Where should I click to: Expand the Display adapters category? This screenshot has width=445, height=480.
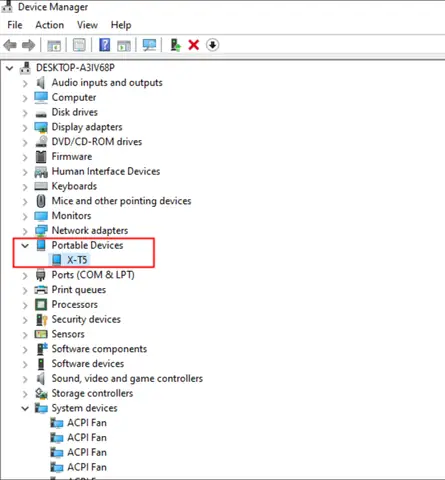click(25, 128)
